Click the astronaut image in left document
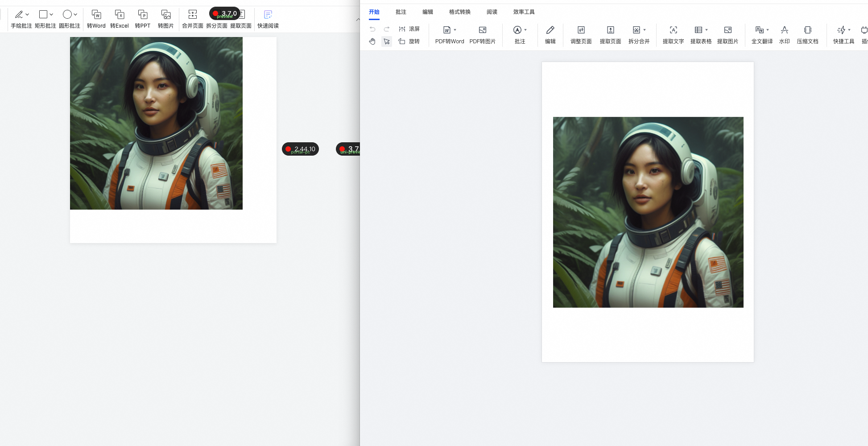The width and height of the screenshot is (868, 446). [156, 123]
